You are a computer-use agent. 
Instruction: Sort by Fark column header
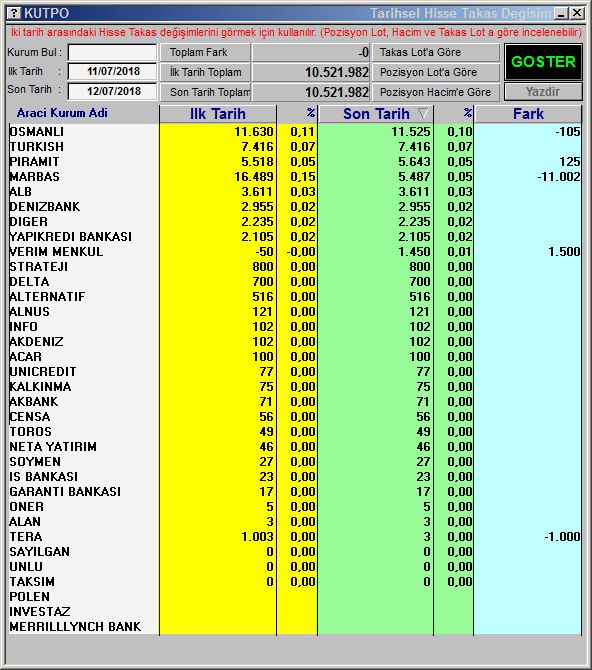click(x=528, y=114)
